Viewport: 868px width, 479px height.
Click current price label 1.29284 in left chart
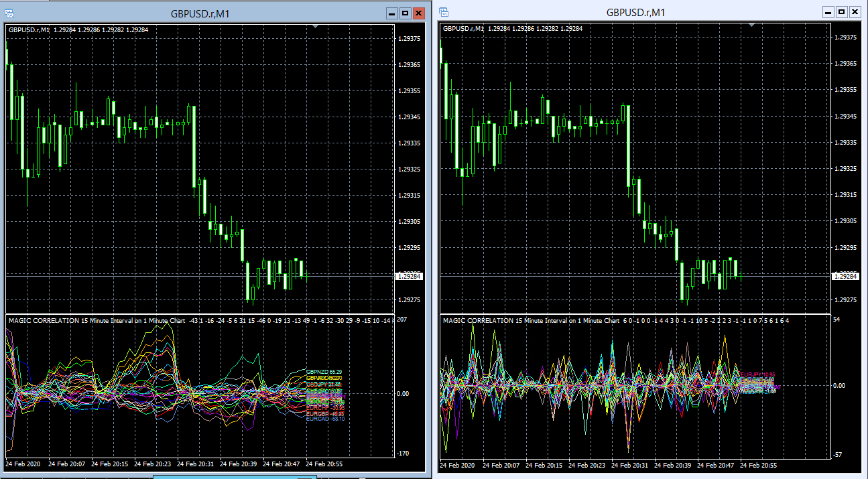point(409,275)
